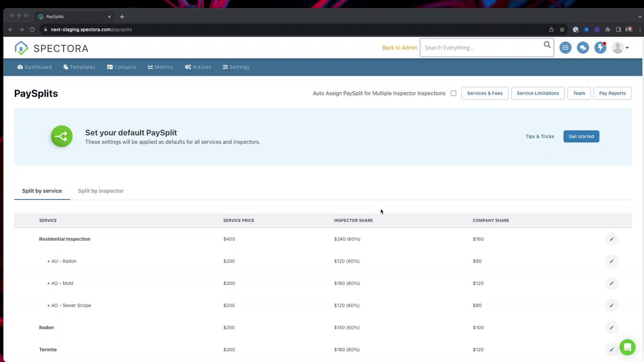The width and height of the screenshot is (644, 362).
Task: Click the share icon in the address bar
Action: [x=551, y=30]
